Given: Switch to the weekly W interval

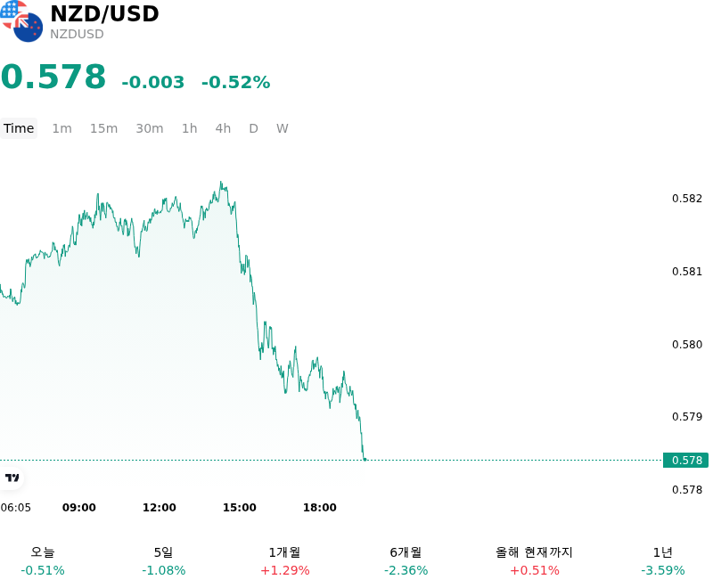Looking at the screenshot, I should pos(283,128).
